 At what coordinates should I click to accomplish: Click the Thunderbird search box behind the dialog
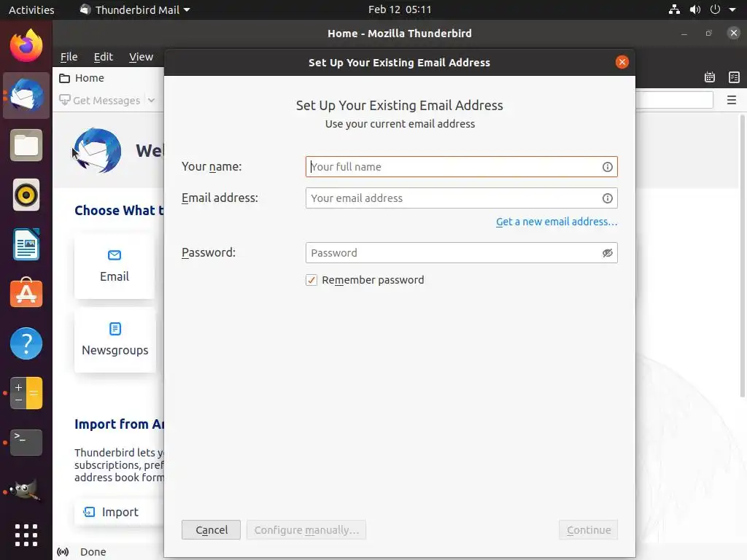[675, 100]
